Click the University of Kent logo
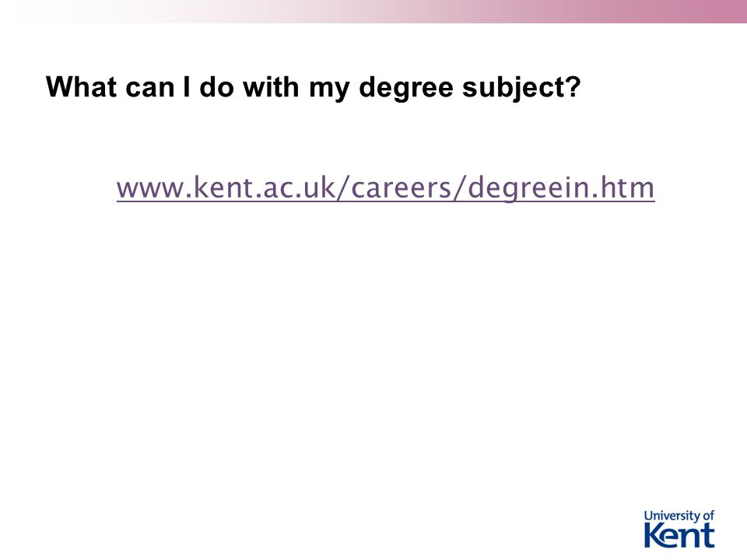This screenshot has width=747, height=560. 679,529
